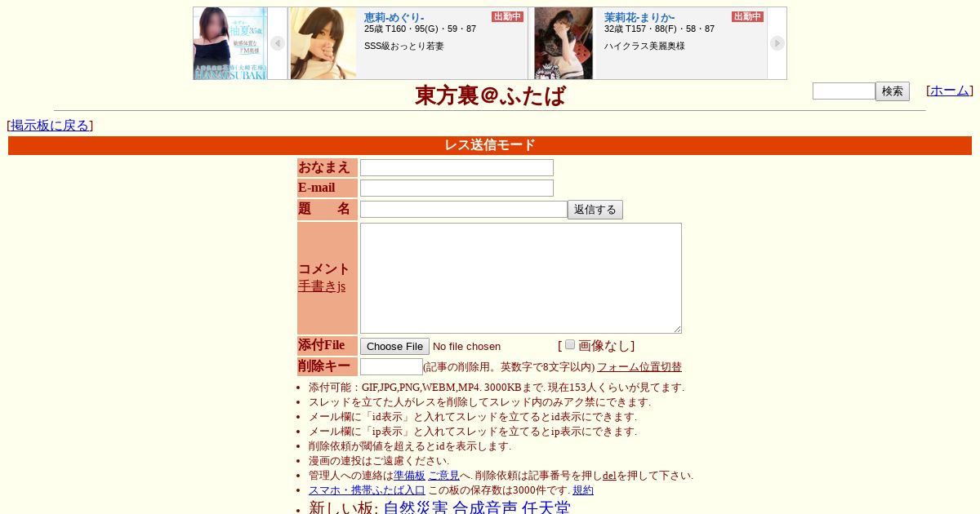Screen dimensions: 980x514
Task: Click the 出勤中 badge on 茉莉花 card
Action: tap(747, 16)
